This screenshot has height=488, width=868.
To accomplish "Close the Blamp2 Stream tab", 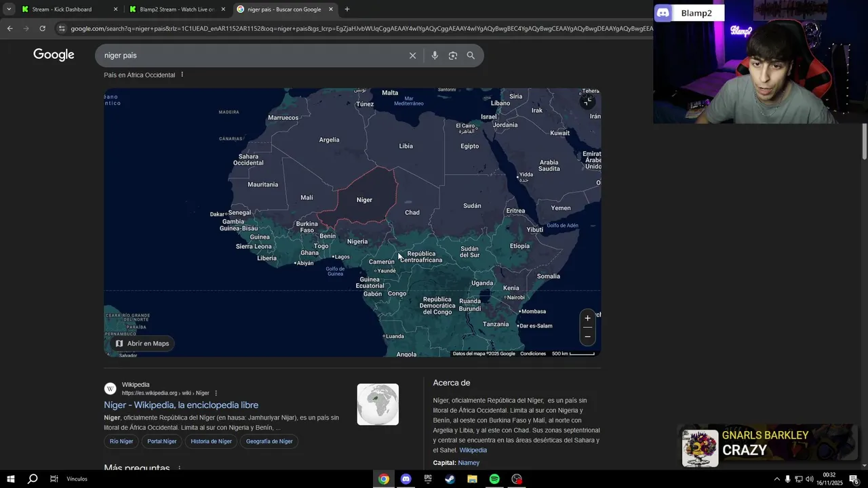I will click(223, 9).
